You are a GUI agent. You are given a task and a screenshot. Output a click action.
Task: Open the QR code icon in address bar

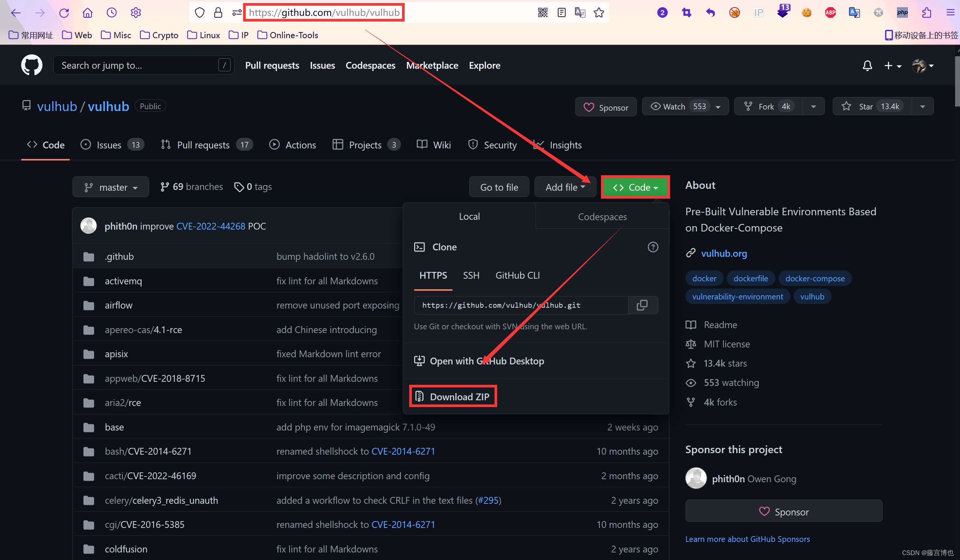[x=542, y=12]
